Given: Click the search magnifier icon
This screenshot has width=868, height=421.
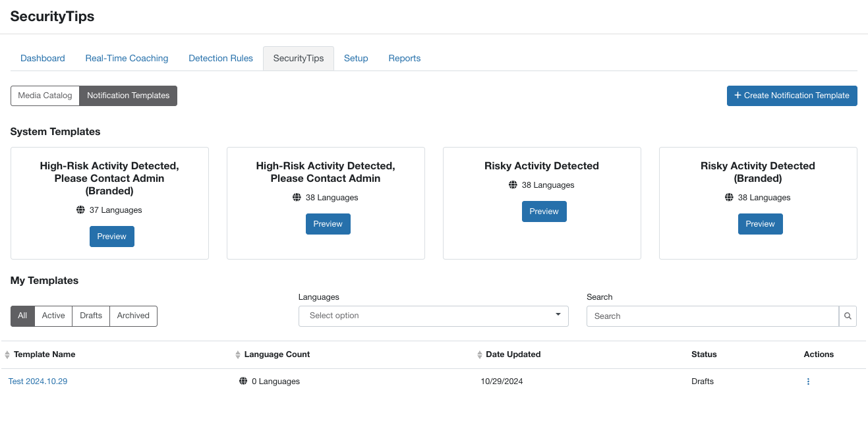Looking at the screenshot, I should coord(848,316).
